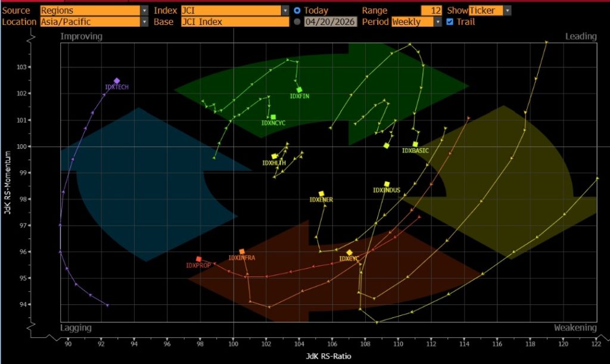This screenshot has width=610, height=364.
Task: Click the Base field containing JCI Index
Action: click(235, 22)
